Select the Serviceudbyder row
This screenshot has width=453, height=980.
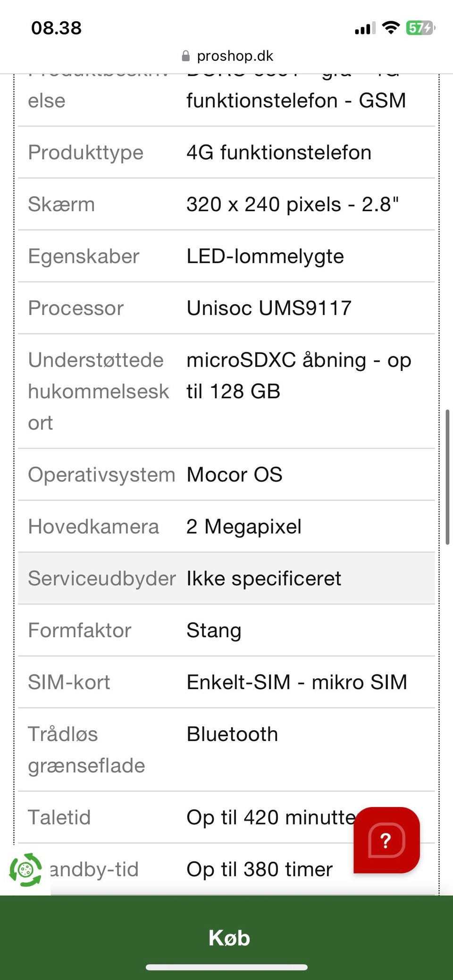[x=226, y=578]
